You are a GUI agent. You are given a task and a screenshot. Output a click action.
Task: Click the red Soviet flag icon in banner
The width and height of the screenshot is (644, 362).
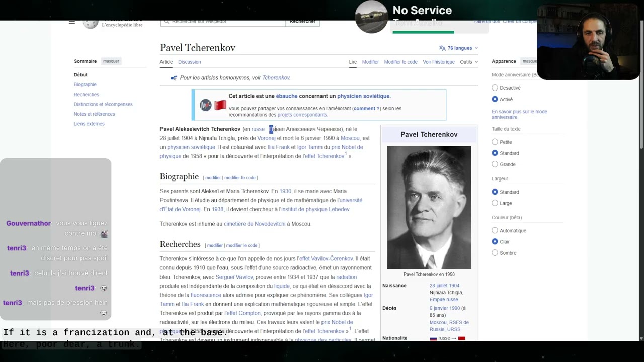tap(220, 105)
